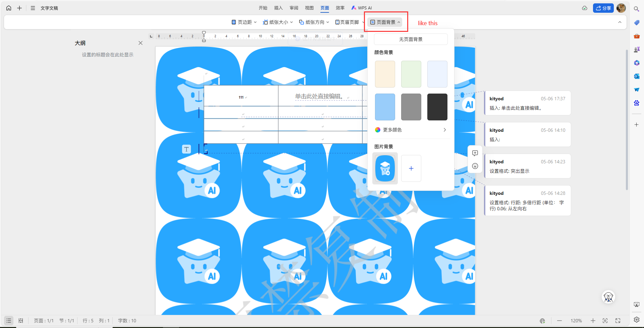Viewport: 644px width, 328px height.
Task: Open the blue tag icon in sidebar
Action: [x=636, y=22]
